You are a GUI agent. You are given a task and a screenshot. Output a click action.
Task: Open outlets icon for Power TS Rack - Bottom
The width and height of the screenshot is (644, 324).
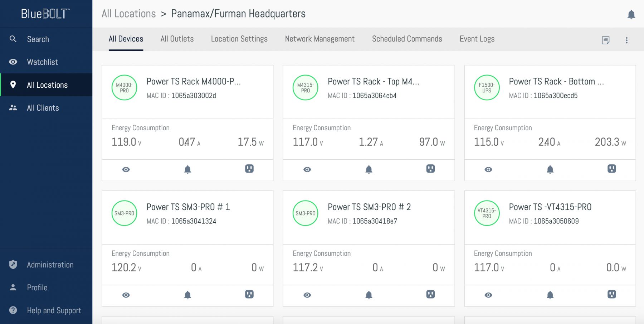click(x=612, y=169)
